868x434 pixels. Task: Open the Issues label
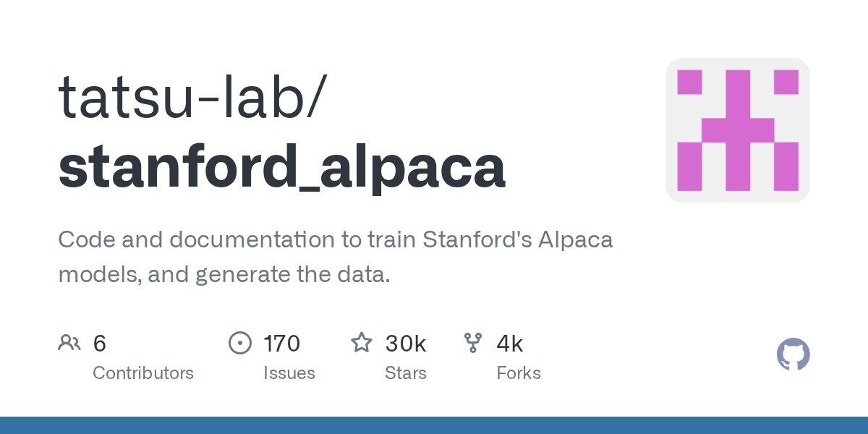click(x=289, y=373)
